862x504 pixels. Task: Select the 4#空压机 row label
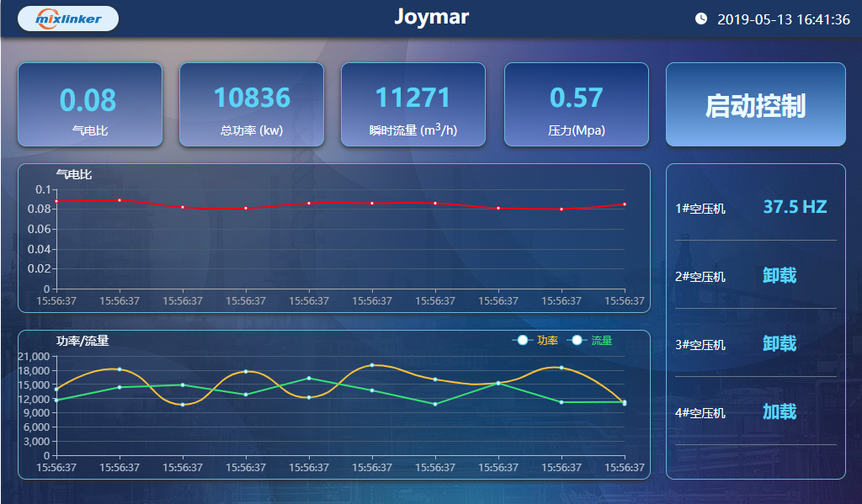(x=700, y=413)
